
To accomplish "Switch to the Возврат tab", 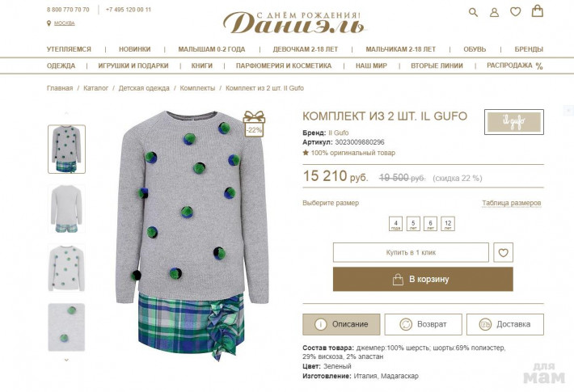I will coord(423,324).
